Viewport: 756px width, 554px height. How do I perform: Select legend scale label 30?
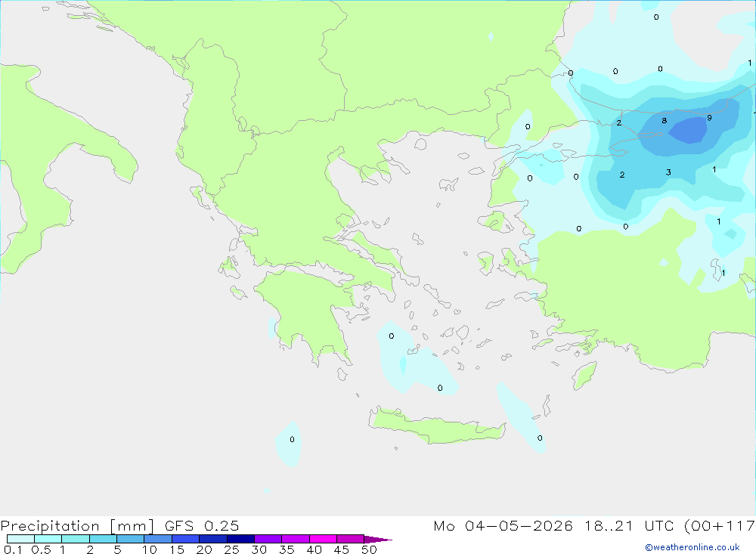point(259,549)
